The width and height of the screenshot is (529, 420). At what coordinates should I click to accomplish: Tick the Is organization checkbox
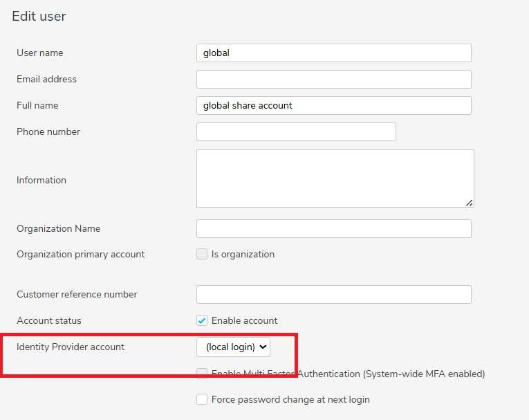tap(202, 254)
